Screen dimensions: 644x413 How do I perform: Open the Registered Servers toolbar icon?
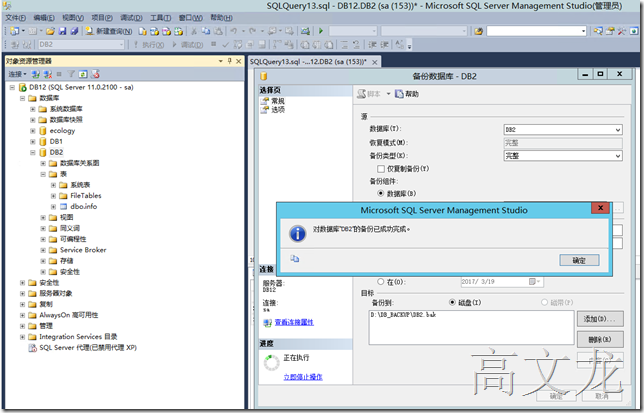(x=598, y=31)
